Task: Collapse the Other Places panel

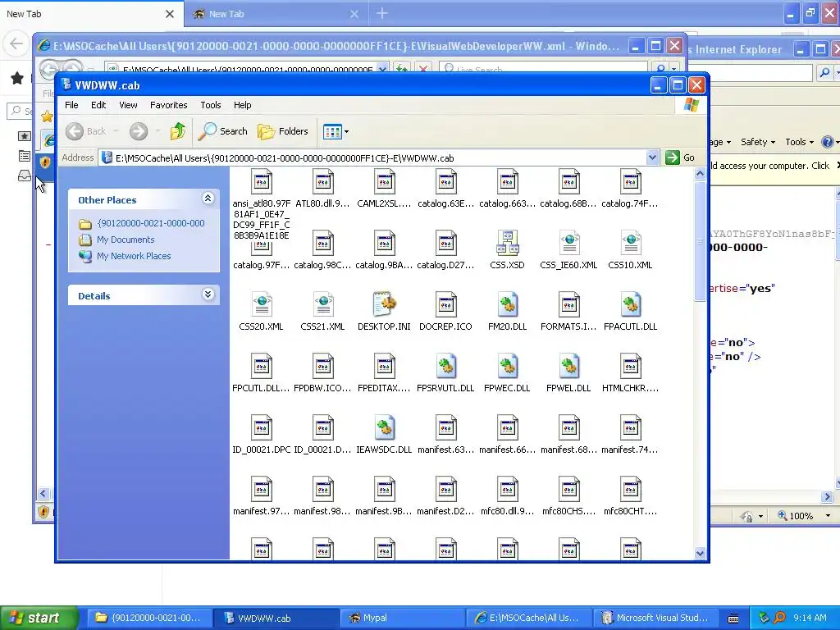Action: (x=208, y=199)
